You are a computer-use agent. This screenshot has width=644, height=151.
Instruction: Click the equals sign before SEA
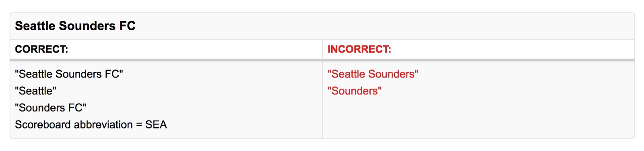[x=139, y=125]
